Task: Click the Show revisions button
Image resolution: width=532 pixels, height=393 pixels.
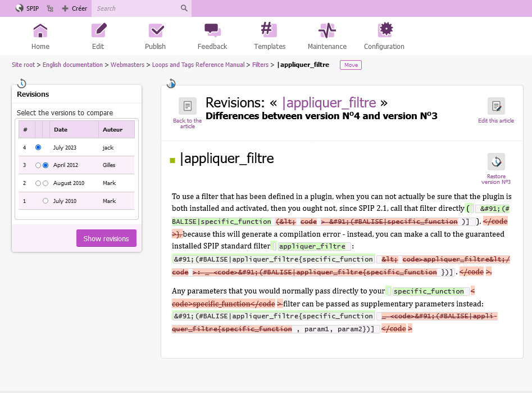Action: coord(106,238)
